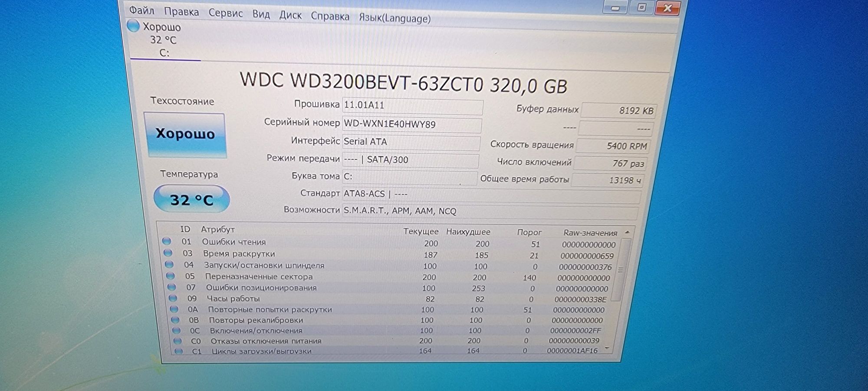Screen dimensions: 868x391
Task: Click the Возможности field with S.M.A.R.T., APM
Action: 490,212
